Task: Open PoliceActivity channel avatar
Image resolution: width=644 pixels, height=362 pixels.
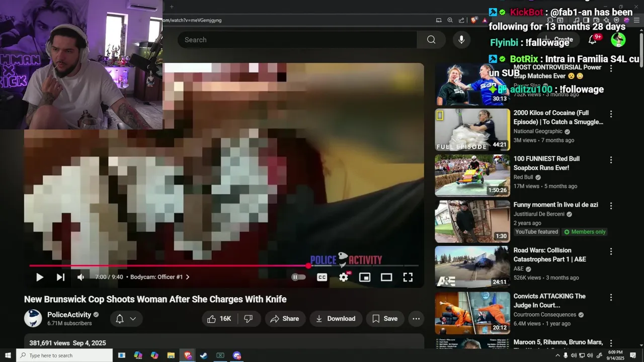Action: coord(33,319)
